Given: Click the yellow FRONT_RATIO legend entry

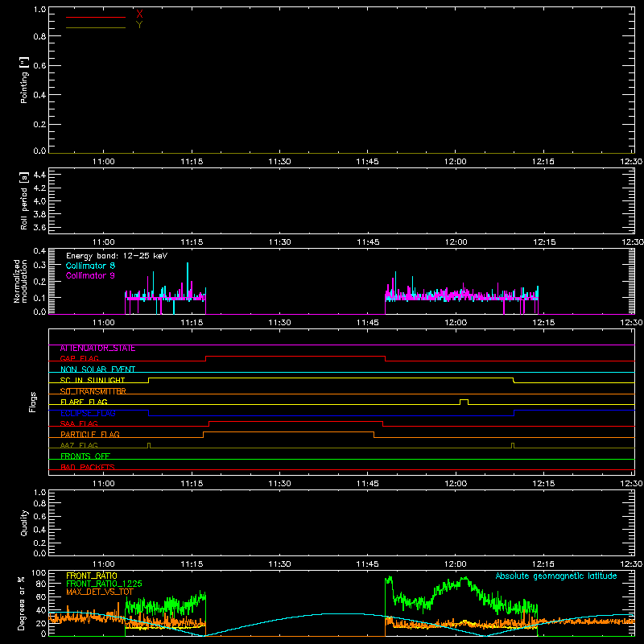Looking at the screenshot, I should coord(92,576).
